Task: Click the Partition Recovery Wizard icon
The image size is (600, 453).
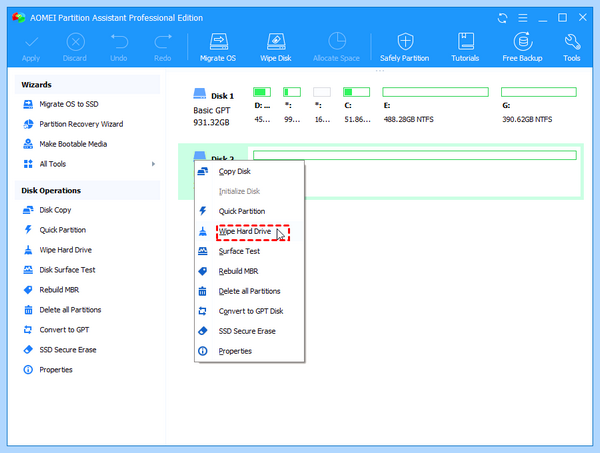Action: tap(28, 124)
